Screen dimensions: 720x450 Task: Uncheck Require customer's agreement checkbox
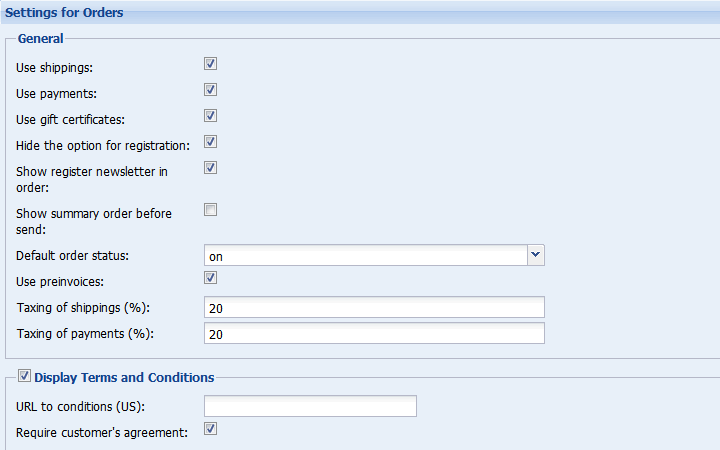(210, 429)
